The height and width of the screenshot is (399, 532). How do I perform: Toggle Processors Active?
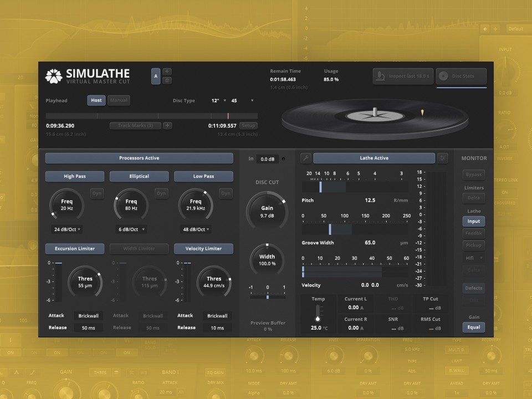pos(139,158)
